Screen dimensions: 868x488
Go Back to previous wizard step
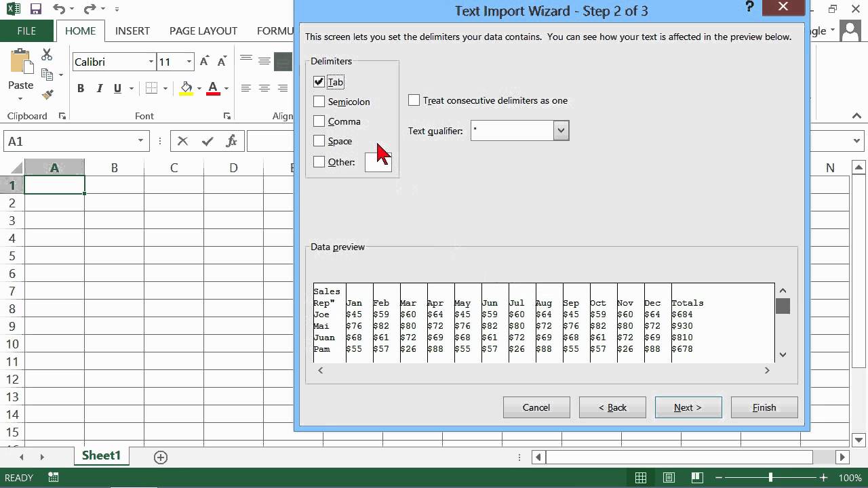(x=612, y=407)
